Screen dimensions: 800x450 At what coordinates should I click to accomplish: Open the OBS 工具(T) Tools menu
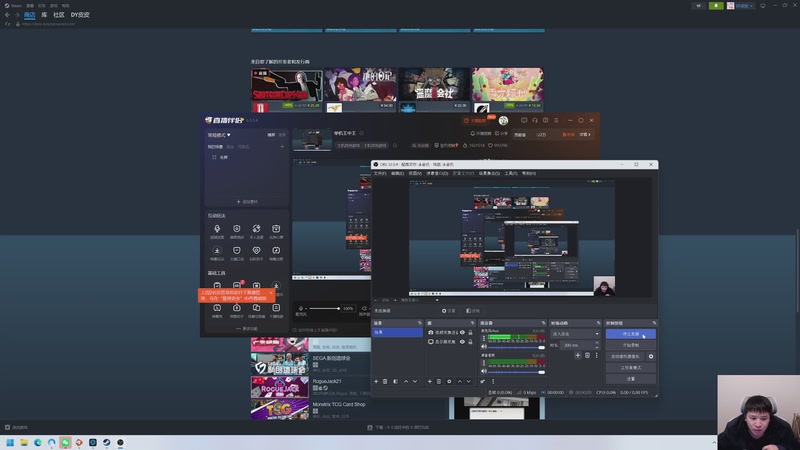(511, 173)
